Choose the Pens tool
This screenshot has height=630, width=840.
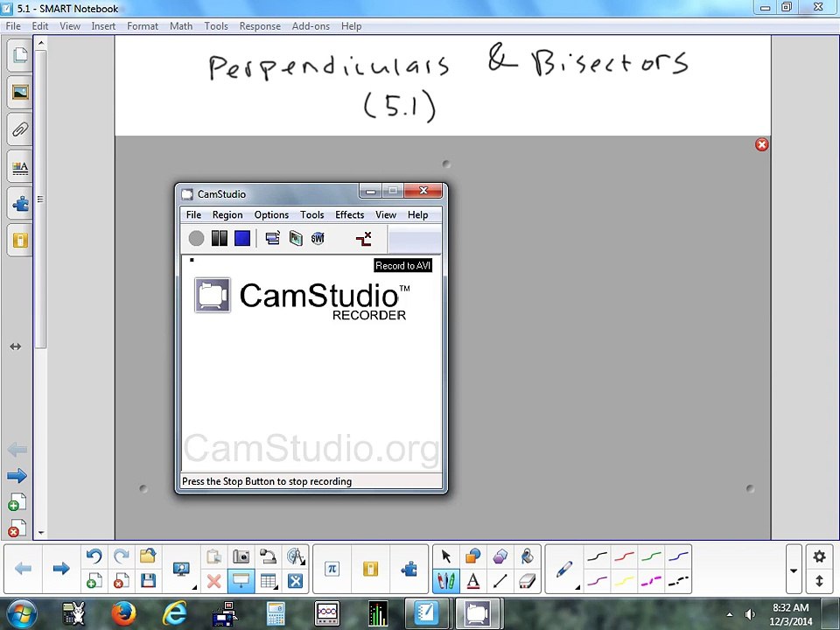[x=445, y=581]
